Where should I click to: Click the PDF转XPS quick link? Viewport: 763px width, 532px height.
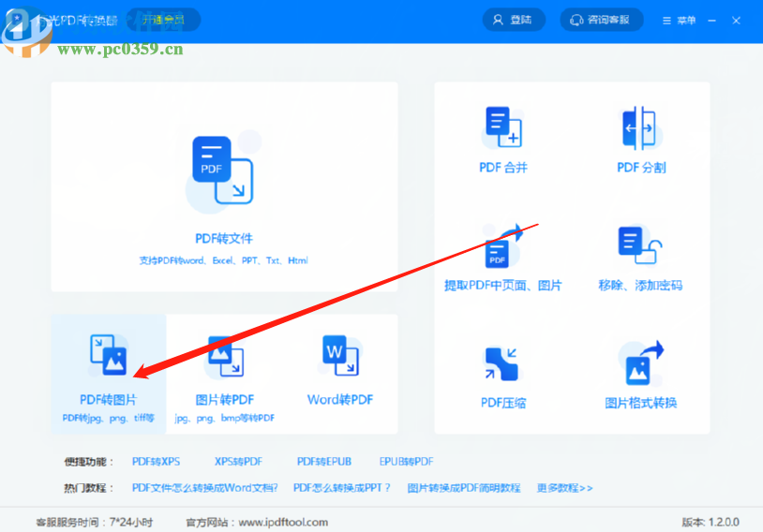(x=156, y=462)
